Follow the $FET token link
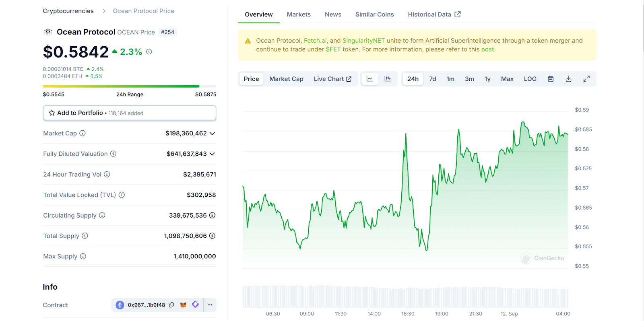644x321 pixels. click(x=333, y=49)
